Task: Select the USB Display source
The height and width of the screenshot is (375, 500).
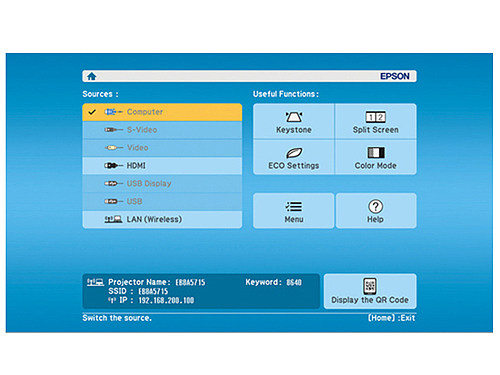Action: pyautogui.click(x=162, y=183)
